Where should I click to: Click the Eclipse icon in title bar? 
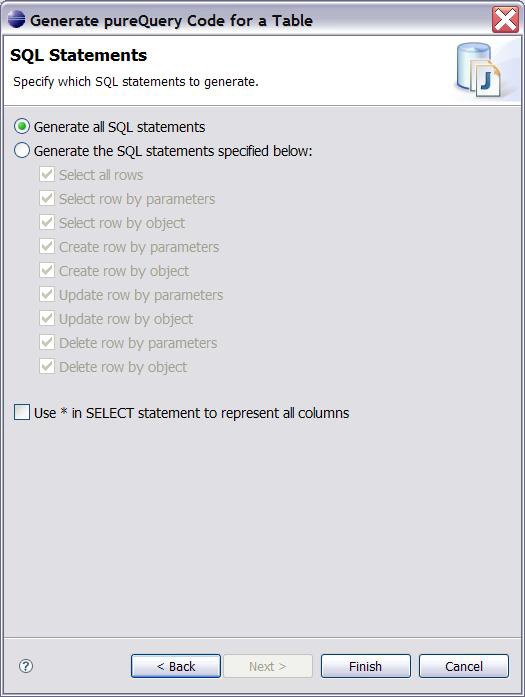click(x=16, y=20)
